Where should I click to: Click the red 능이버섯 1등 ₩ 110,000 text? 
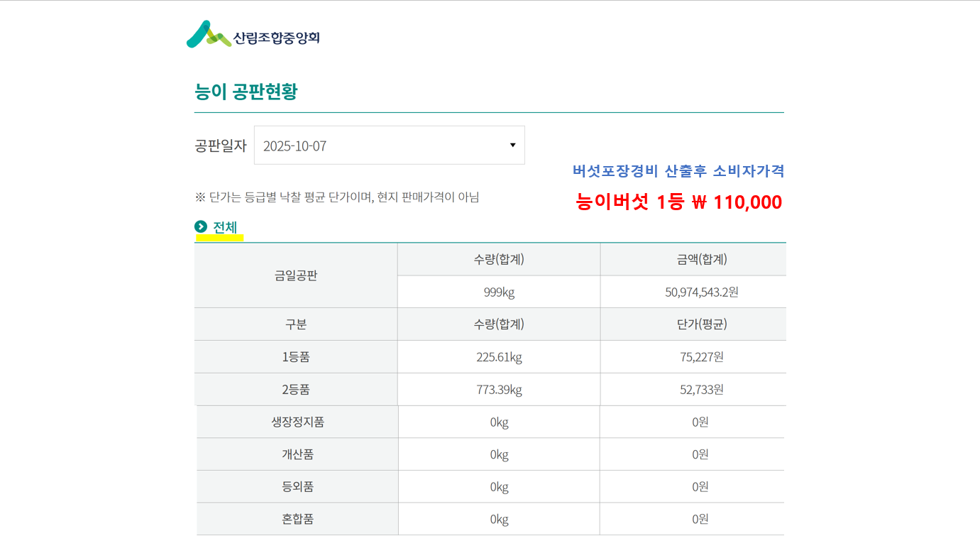[678, 202]
